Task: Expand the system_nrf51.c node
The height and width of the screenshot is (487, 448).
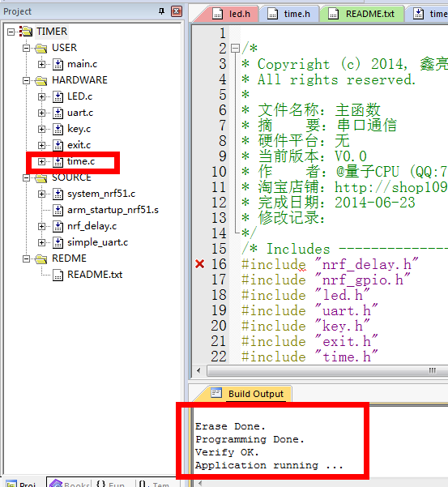Action: 41,194
